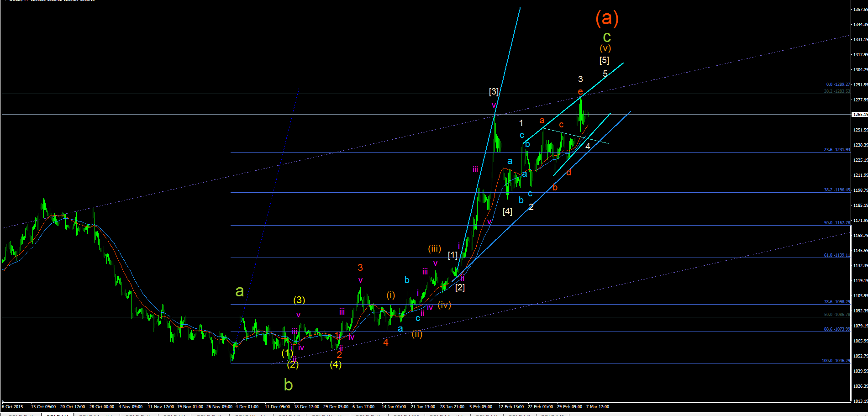Click the orange (ii) wave label
Screen dimensions: 868x416
[417, 334]
